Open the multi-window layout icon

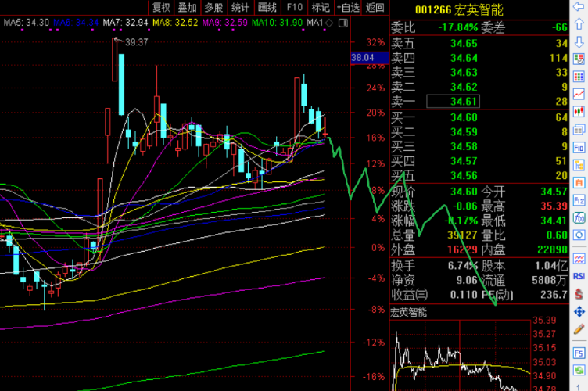[579, 130]
